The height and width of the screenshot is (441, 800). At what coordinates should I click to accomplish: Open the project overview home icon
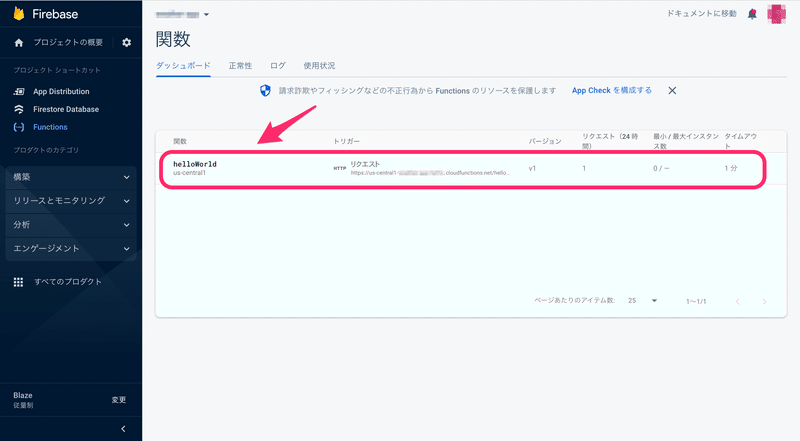pyautogui.click(x=19, y=43)
